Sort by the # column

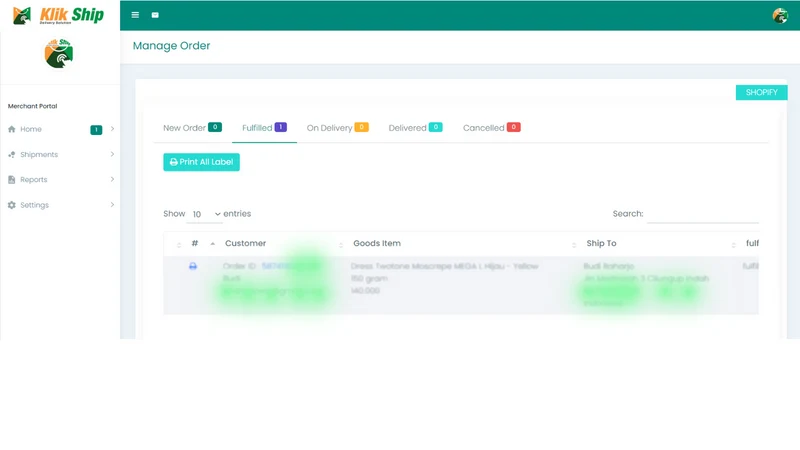pyautogui.click(x=194, y=243)
